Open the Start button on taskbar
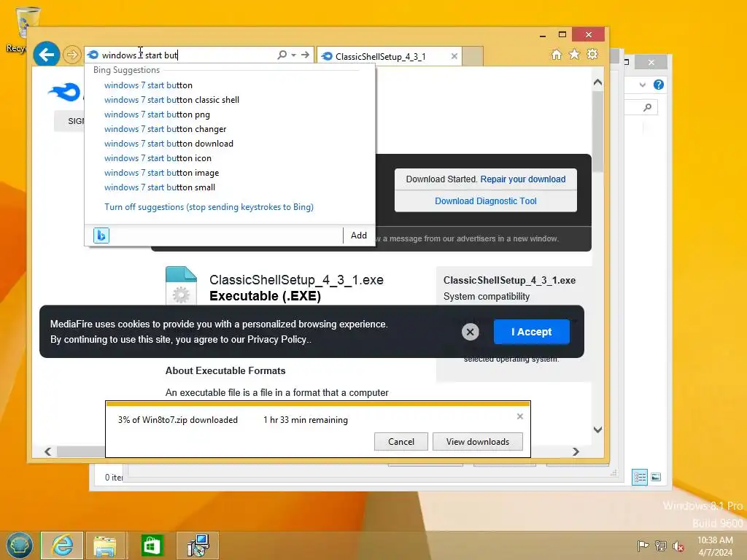This screenshot has width=747, height=560. pyautogui.click(x=19, y=545)
